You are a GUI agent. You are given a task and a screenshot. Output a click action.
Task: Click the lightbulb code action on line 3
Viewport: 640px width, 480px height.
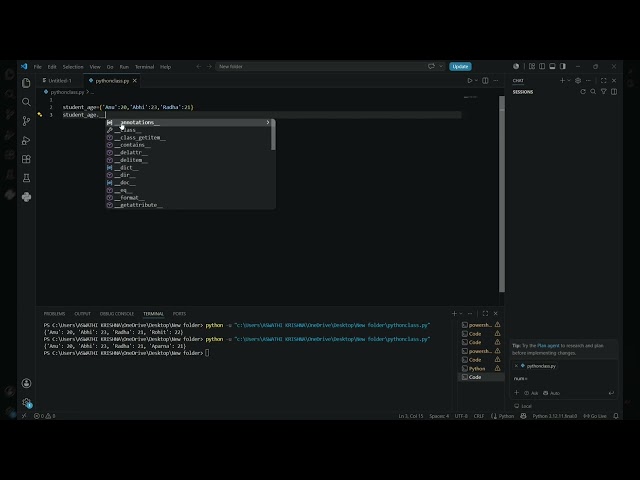click(x=40, y=115)
